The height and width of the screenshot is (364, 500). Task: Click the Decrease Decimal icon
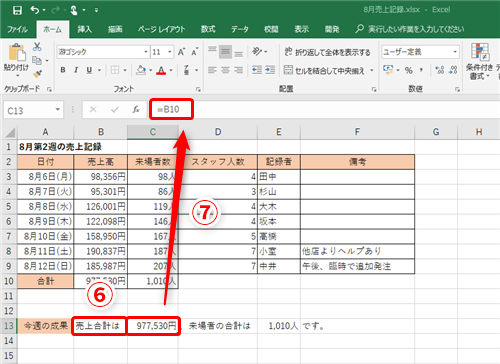click(x=453, y=70)
